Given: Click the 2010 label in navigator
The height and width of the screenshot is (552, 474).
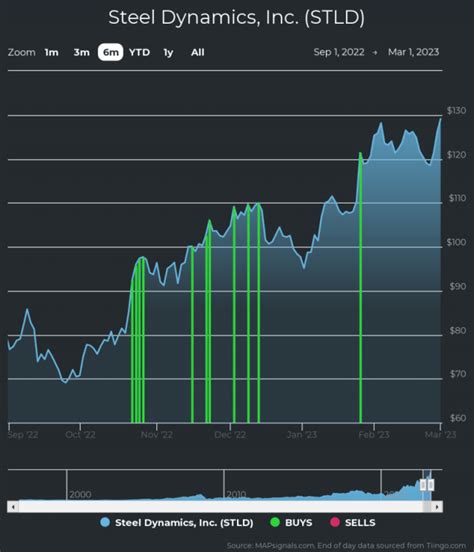Looking at the screenshot, I should coord(236,495).
